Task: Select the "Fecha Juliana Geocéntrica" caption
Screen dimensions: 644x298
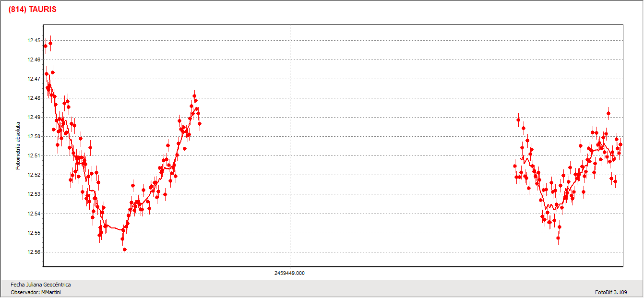Action: [40, 285]
